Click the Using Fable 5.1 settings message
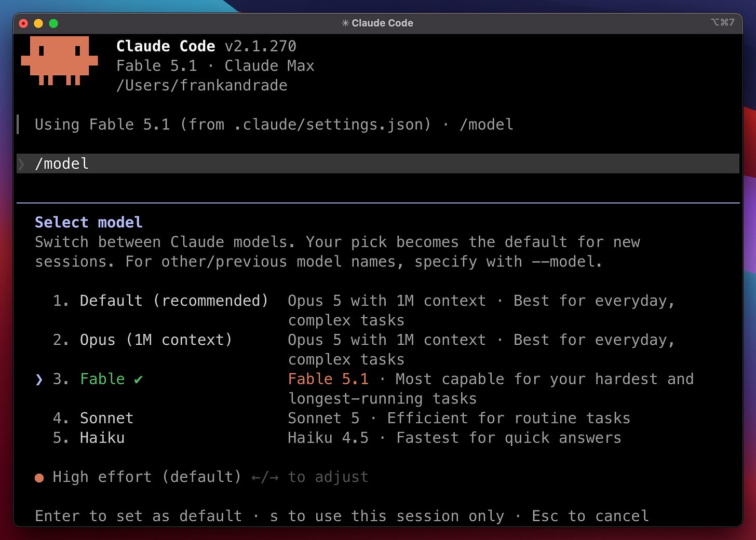Viewport: 756px width, 540px height. 274,125
